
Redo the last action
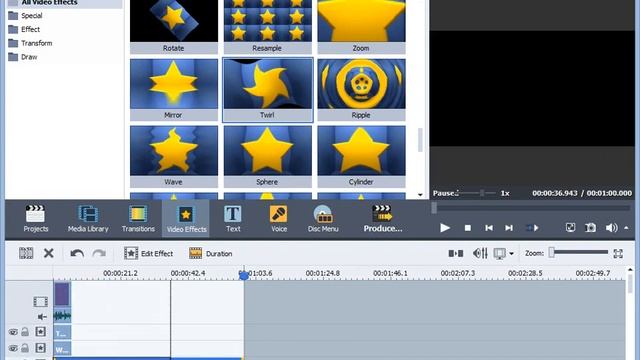point(99,253)
